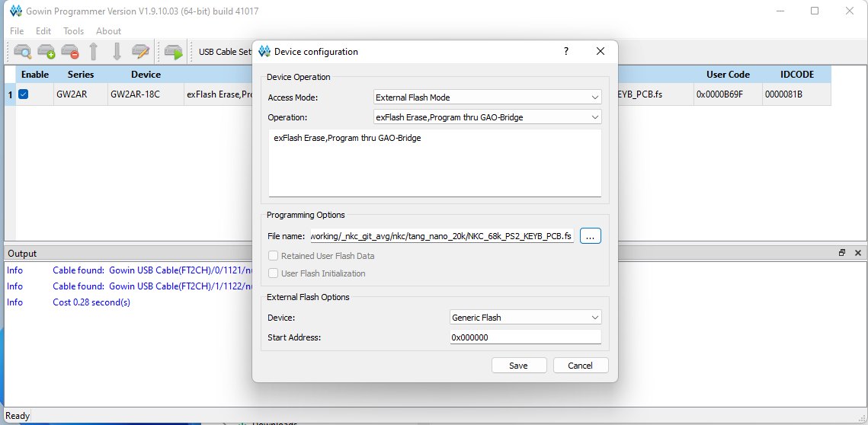The height and width of the screenshot is (425, 868).
Task: Click the Scan Device toolbar icon
Action: point(23,52)
